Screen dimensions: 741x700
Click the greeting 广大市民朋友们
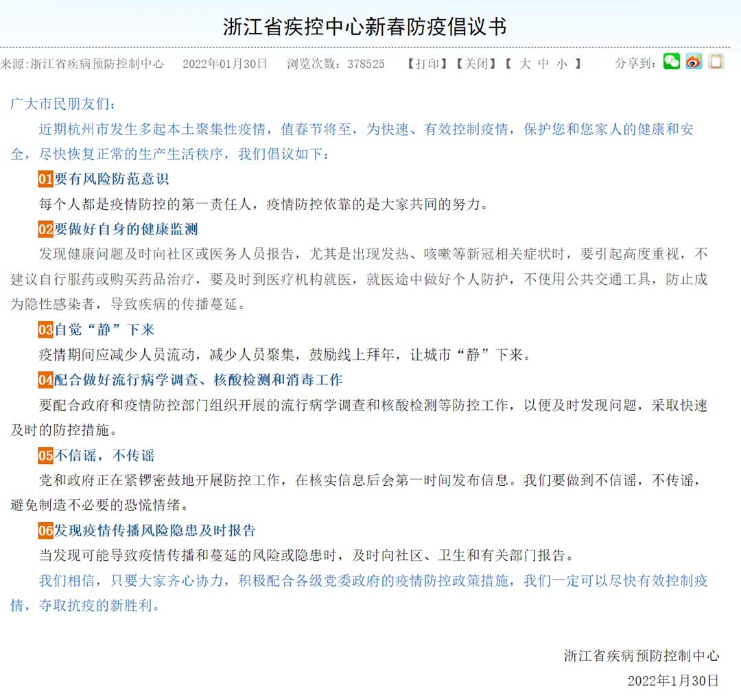click(x=62, y=104)
